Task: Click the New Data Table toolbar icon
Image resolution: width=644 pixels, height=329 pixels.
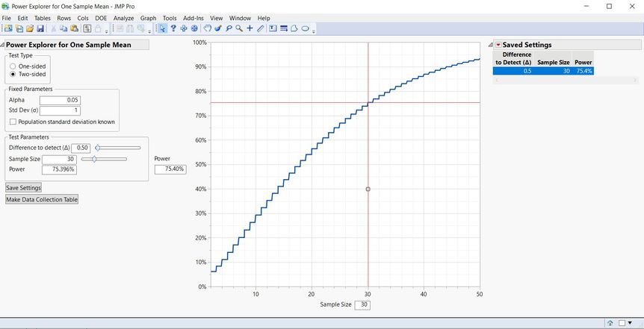Action: pos(8,28)
